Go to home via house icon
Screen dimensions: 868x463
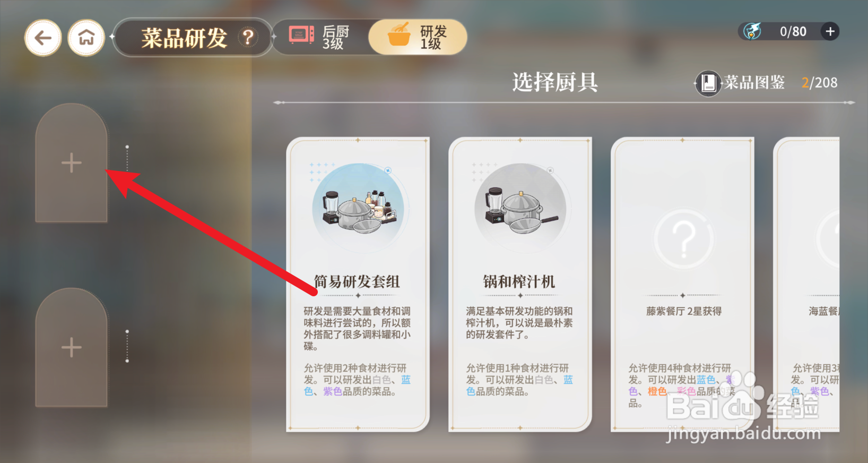pyautogui.click(x=86, y=38)
